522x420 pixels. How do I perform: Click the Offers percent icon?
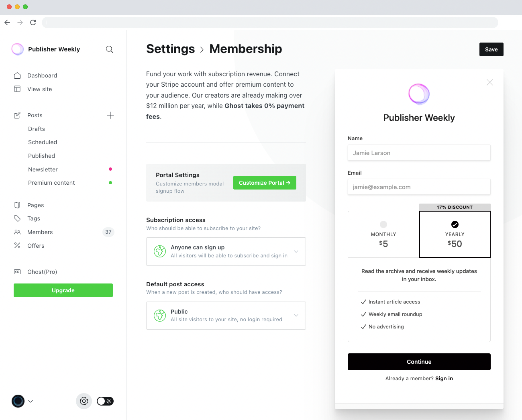(x=17, y=245)
